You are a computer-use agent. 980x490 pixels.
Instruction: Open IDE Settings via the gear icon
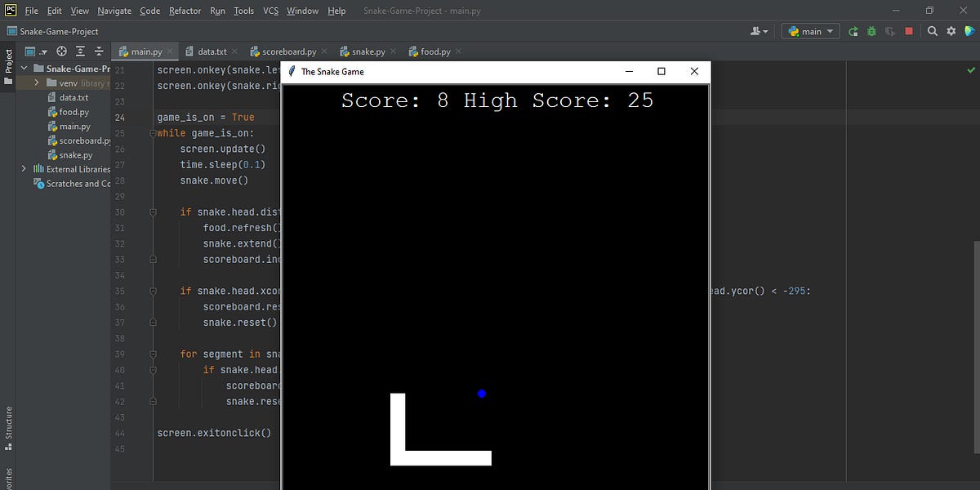950,30
